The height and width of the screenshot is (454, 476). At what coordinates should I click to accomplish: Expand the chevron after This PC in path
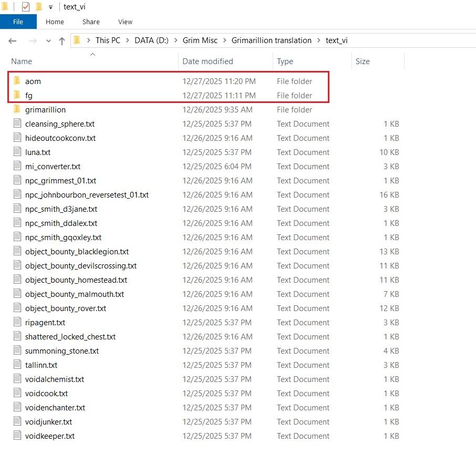[127, 40]
